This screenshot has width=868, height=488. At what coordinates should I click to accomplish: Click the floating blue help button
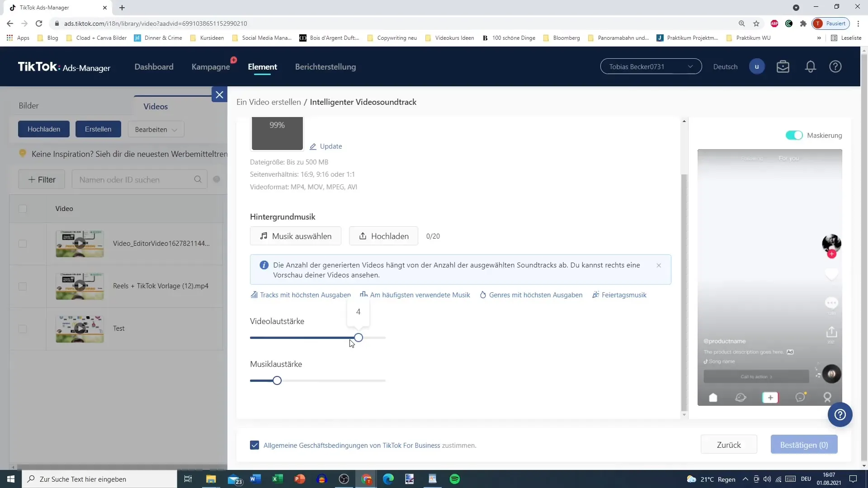coord(840,414)
